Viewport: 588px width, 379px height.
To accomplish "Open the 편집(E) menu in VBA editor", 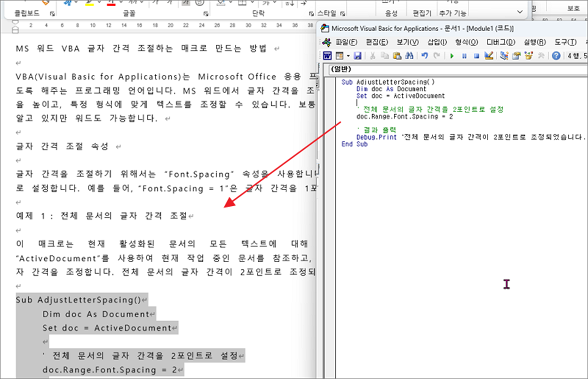I will 377,42.
